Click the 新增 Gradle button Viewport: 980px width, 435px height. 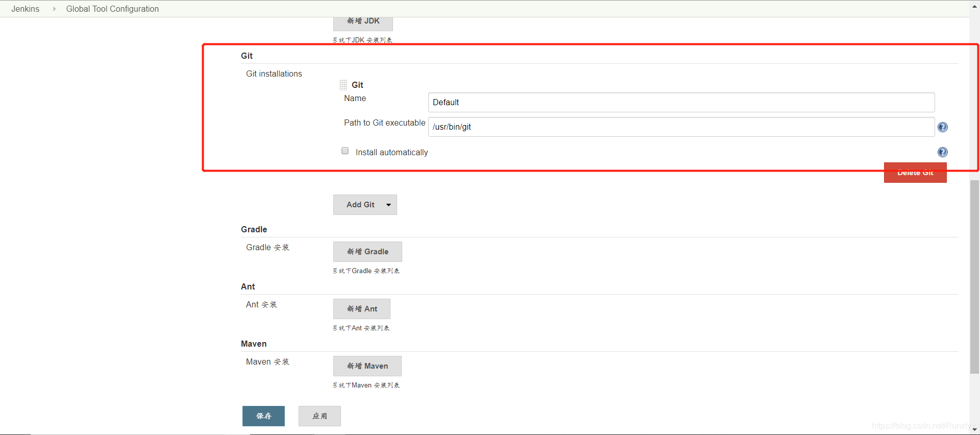367,252
